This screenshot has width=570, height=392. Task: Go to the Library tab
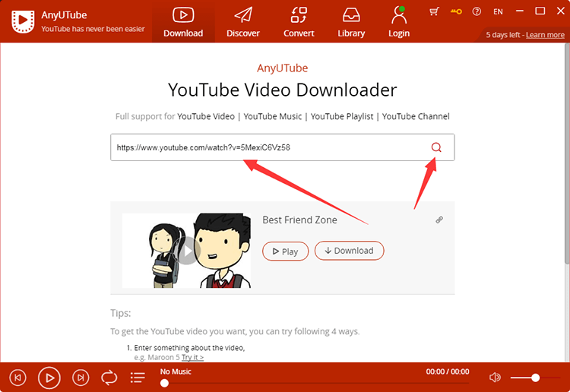point(351,23)
